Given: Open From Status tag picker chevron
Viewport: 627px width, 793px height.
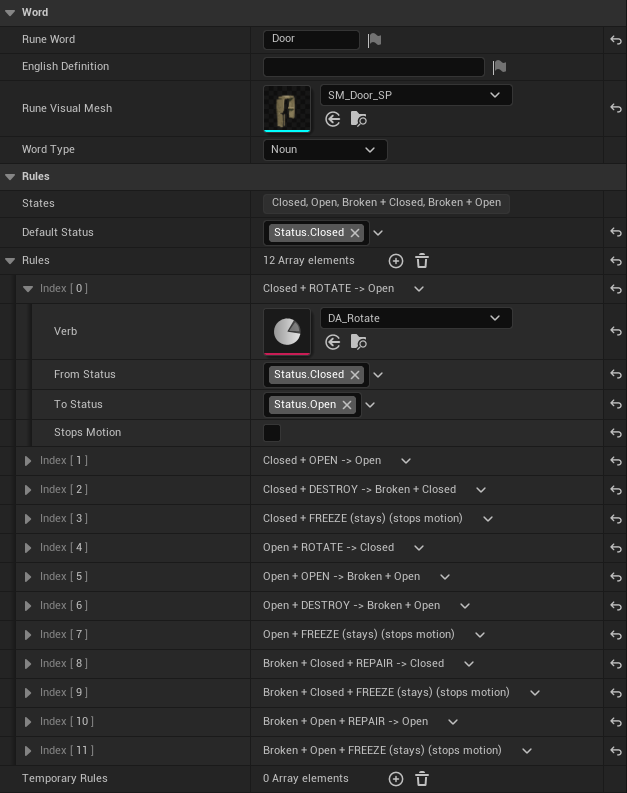Looking at the screenshot, I should point(378,375).
